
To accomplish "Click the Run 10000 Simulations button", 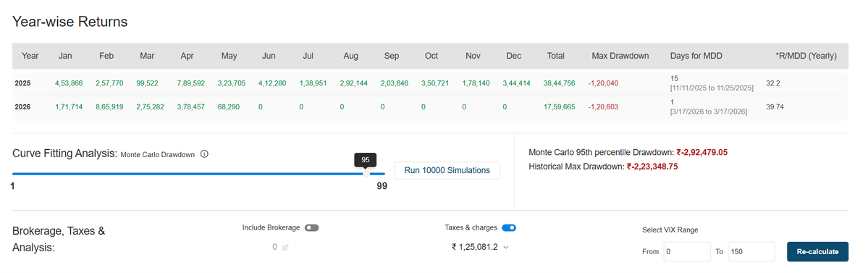I will [x=447, y=171].
